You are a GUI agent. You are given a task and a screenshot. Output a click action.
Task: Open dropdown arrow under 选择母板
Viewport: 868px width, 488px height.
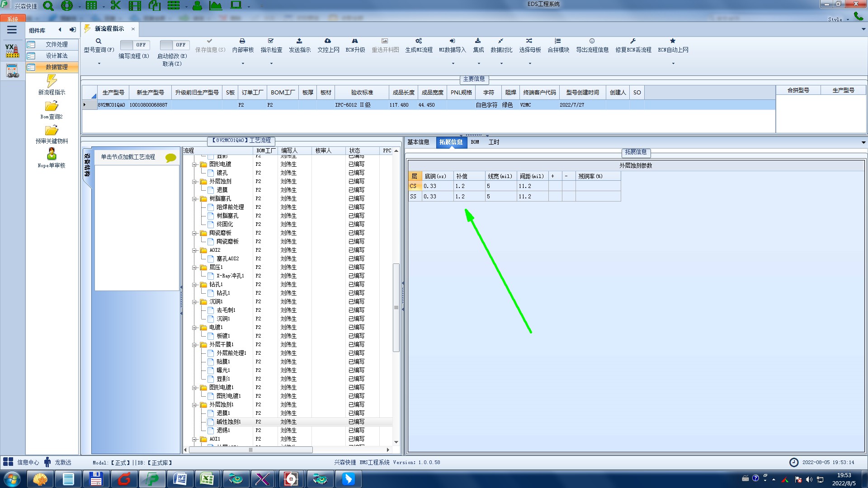(x=530, y=64)
